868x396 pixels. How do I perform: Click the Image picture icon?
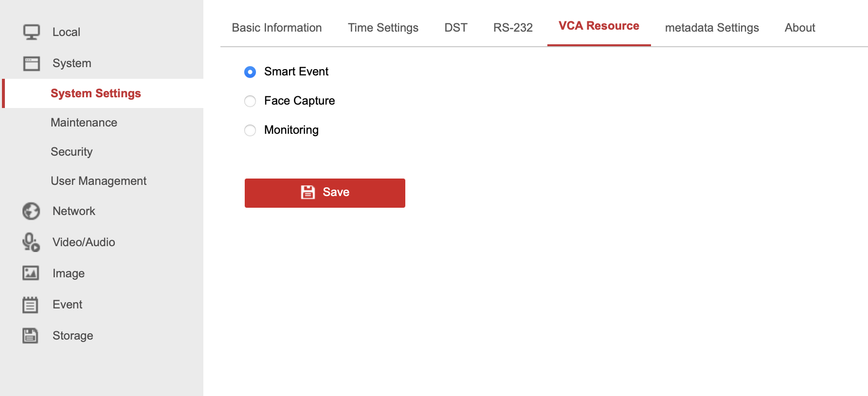click(31, 273)
